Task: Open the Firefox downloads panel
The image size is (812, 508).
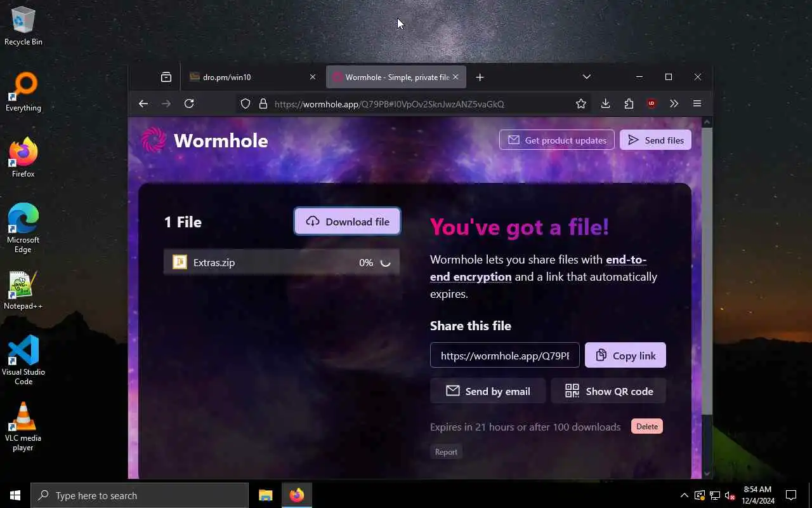Action: tap(606, 104)
